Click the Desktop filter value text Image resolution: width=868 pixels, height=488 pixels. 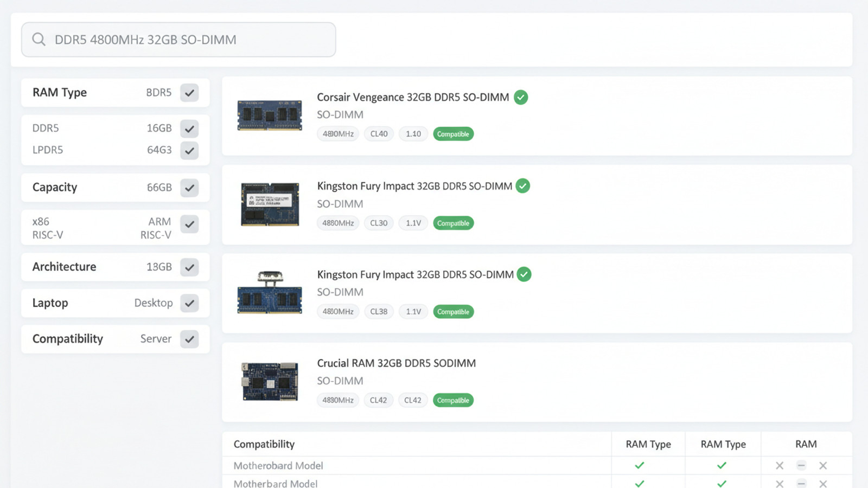(x=154, y=303)
